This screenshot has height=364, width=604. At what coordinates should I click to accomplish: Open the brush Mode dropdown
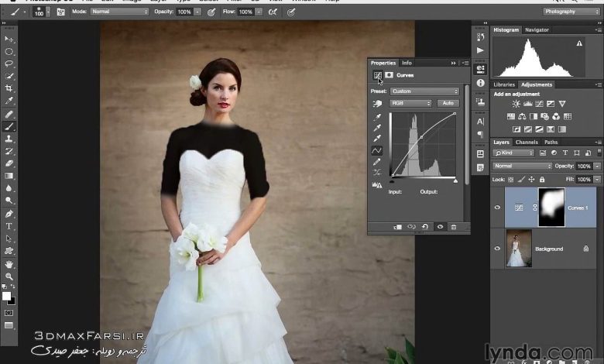pos(119,12)
